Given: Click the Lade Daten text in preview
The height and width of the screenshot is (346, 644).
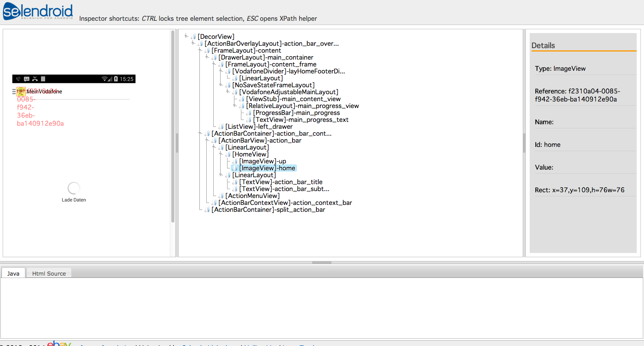Looking at the screenshot, I should click(x=74, y=200).
